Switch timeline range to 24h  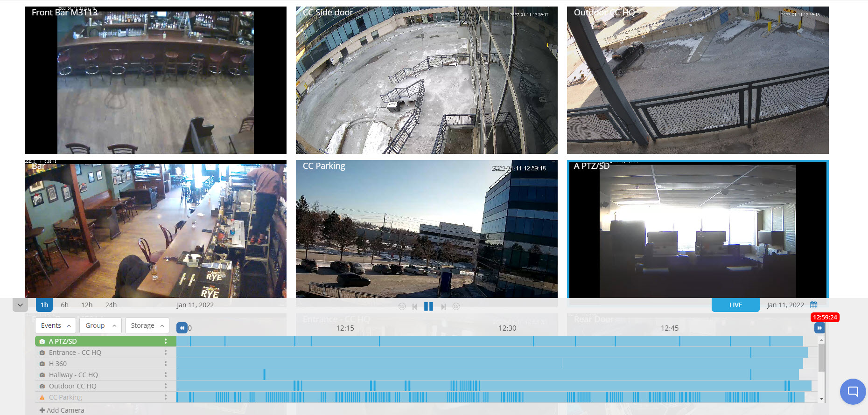[x=111, y=305]
